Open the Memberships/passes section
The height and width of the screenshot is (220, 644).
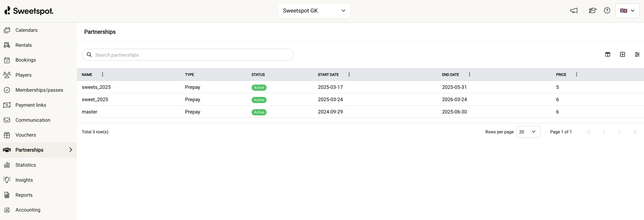39,90
